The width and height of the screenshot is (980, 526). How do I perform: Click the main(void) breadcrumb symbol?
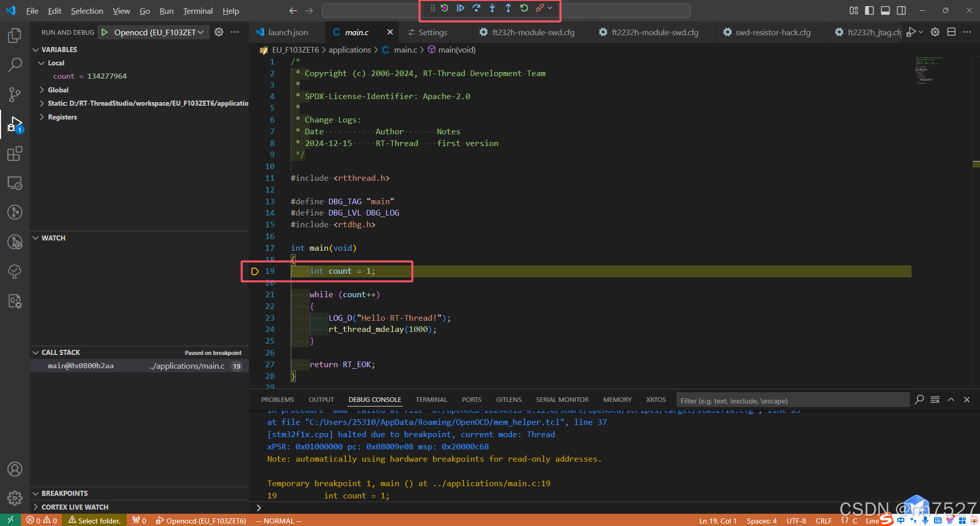[x=452, y=50]
